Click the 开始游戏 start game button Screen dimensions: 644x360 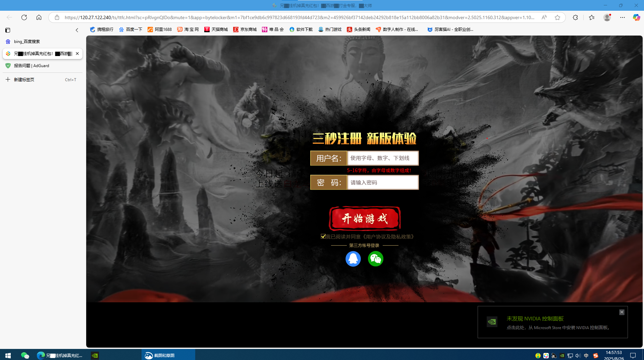[365, 219]
